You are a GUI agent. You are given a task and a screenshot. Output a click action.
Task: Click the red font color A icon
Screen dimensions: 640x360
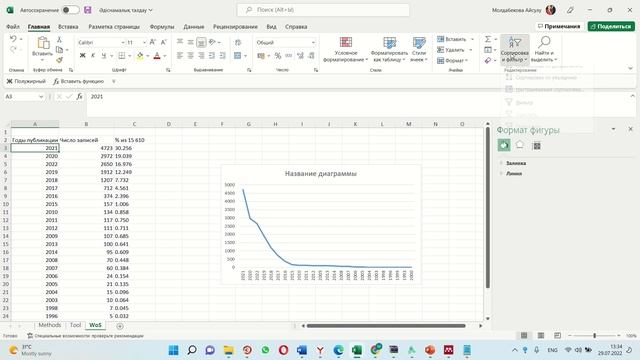coord(157,56)
